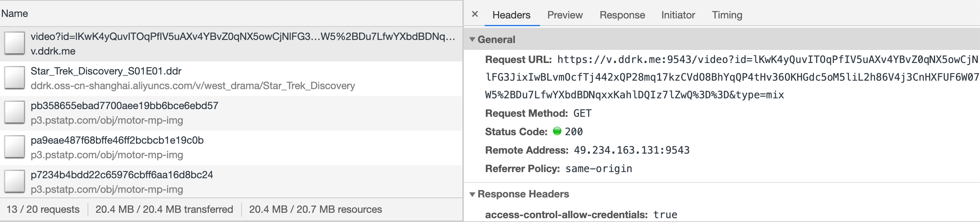
Task: Select the Star_Trek_Discovery_S01E01.ddr request
Action: pyautogui.click(x=106, y=71)
